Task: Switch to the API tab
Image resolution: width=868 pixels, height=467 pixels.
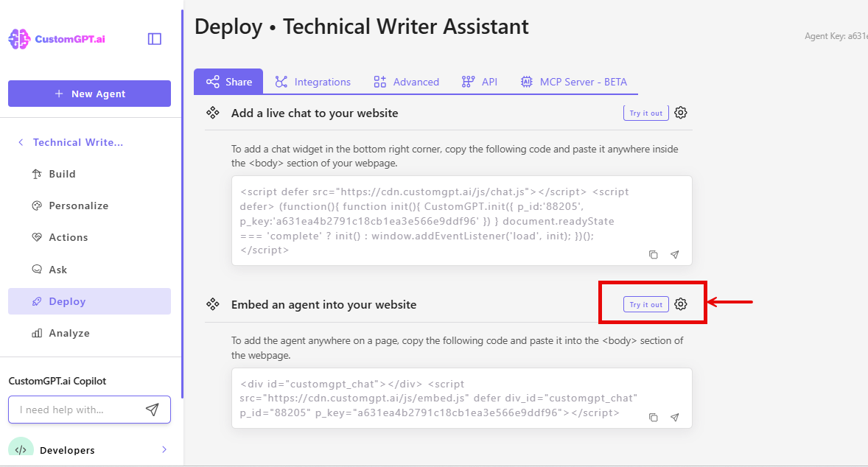Action: (x=480, y=82)
